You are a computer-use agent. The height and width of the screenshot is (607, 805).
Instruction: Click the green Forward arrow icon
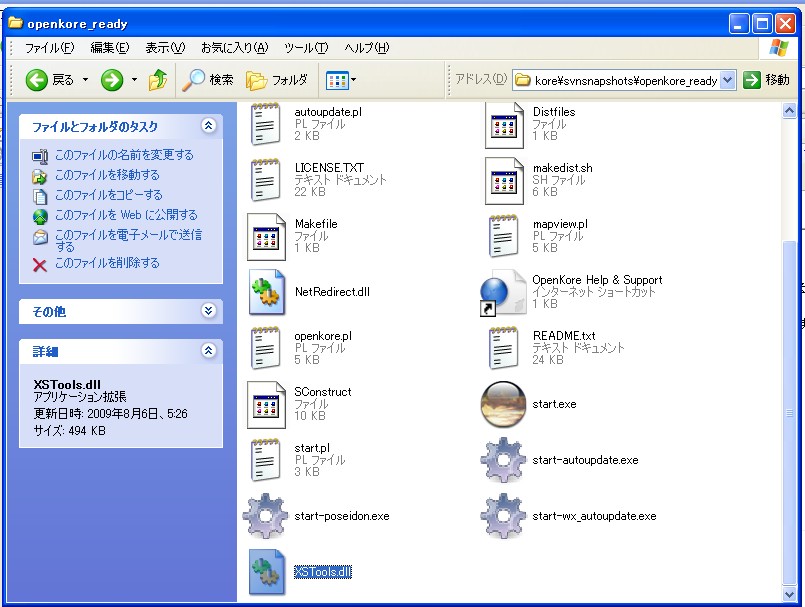point(112,80)
